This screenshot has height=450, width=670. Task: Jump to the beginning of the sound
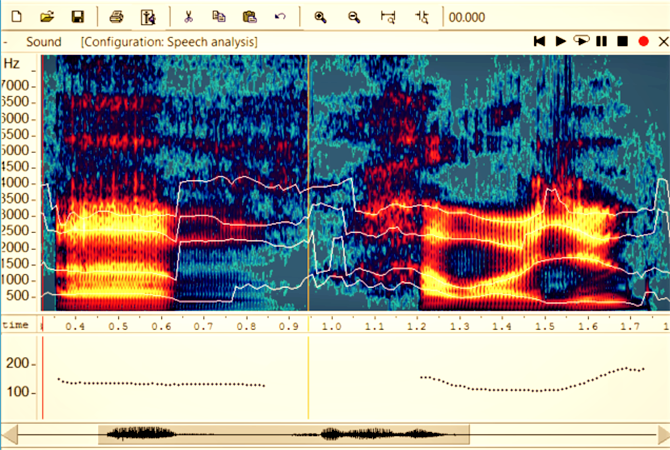click(539, 41)
